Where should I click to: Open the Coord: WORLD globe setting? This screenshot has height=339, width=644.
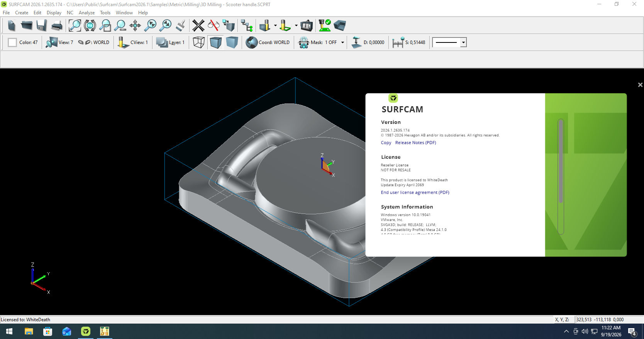pyautogui.click(x=268, y=42)
